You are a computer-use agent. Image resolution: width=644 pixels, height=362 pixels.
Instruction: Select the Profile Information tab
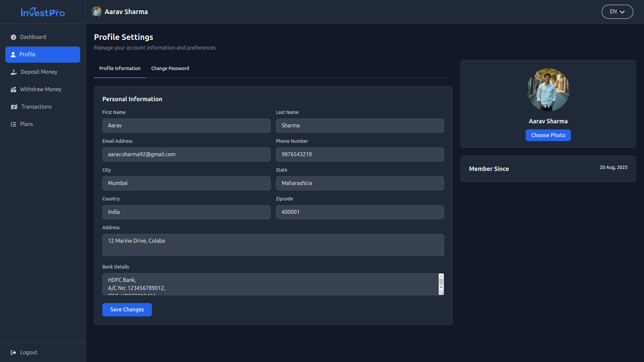(x=120, y=68)
